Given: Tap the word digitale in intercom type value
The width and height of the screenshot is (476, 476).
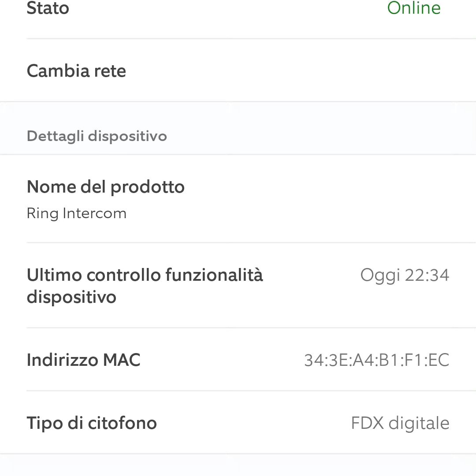Looking at the screenshot, I should coord(419,423).
